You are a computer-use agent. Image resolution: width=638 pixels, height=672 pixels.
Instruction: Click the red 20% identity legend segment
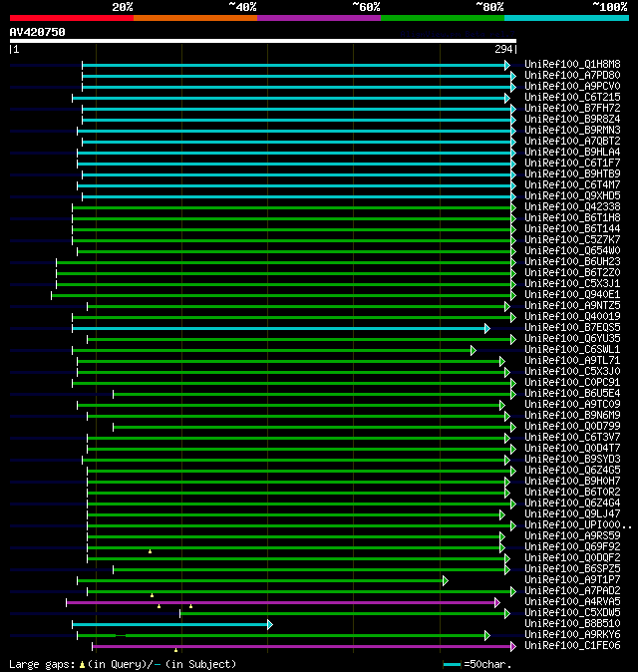72,18
